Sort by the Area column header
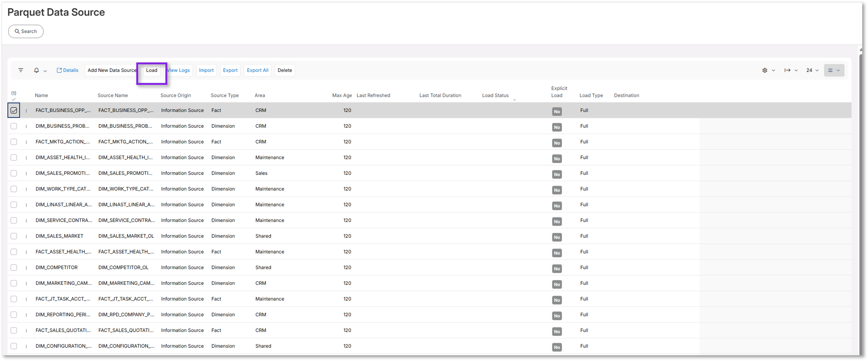 (260, 95)
